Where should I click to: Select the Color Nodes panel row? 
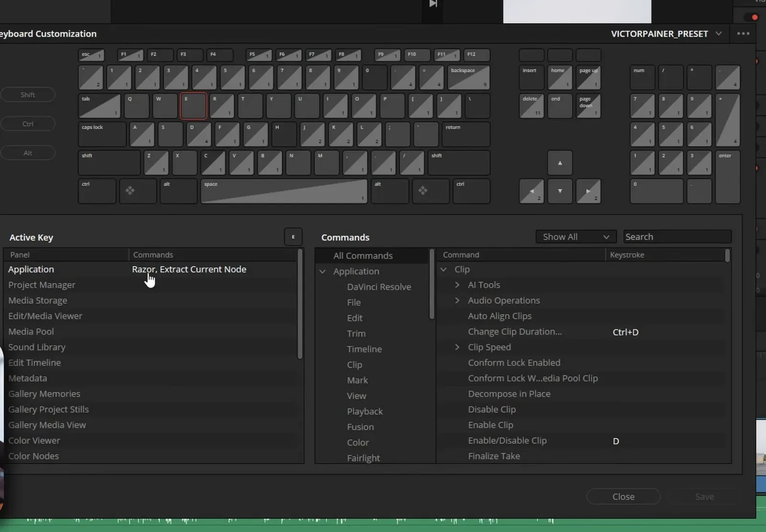click(150, 456)
